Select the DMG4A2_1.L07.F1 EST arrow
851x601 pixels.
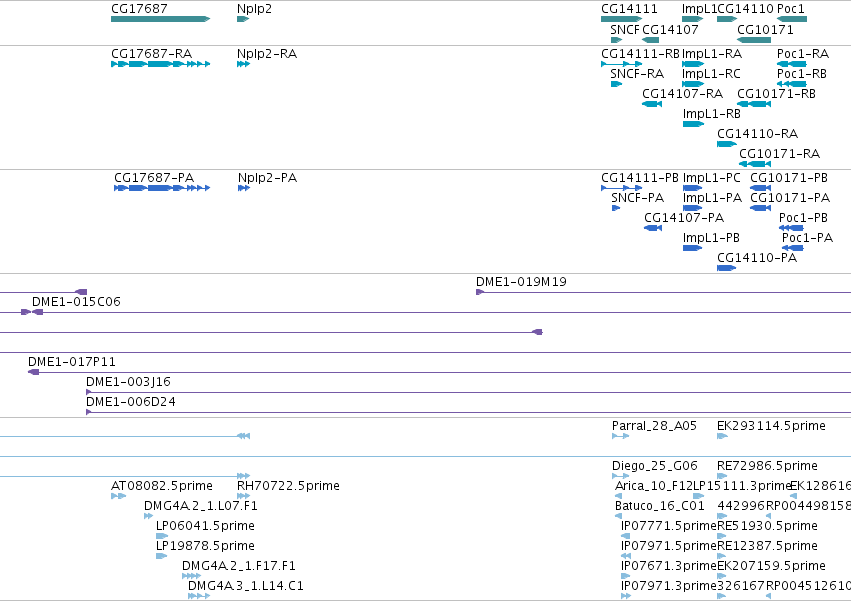(148, 516)
